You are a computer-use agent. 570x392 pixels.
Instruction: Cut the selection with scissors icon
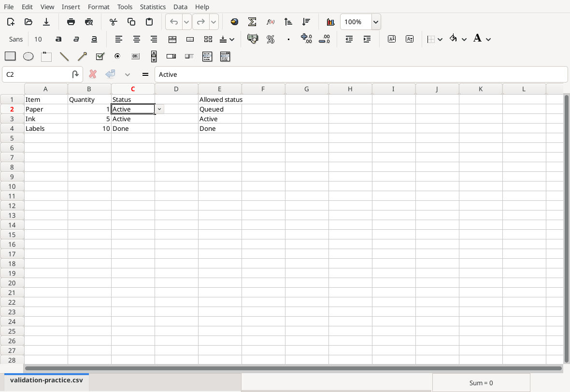[114, 22]
